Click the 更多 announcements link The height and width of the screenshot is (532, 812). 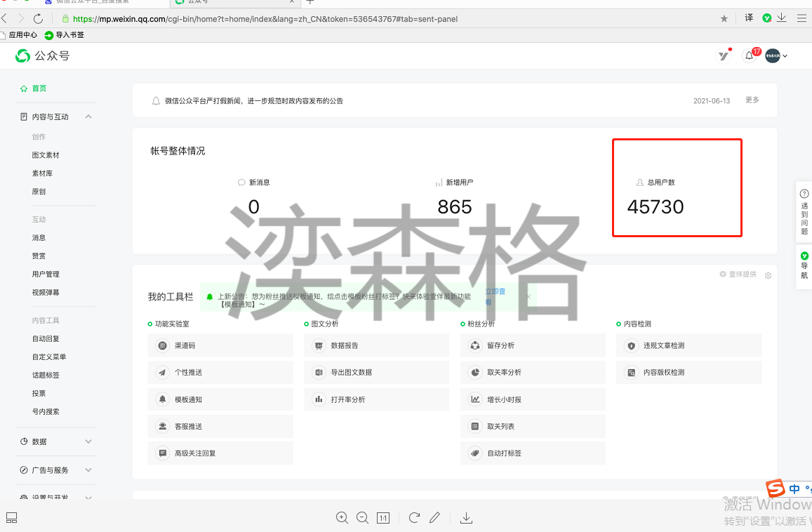point(752,100)
